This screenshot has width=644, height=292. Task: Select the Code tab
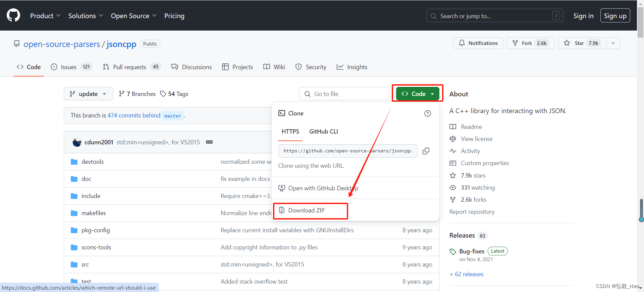[x=29, y=67]
